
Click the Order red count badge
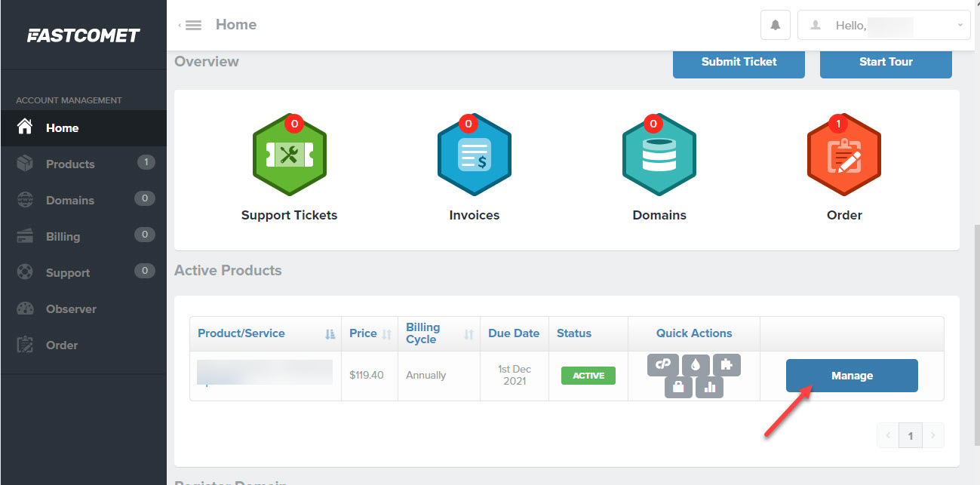838,124
